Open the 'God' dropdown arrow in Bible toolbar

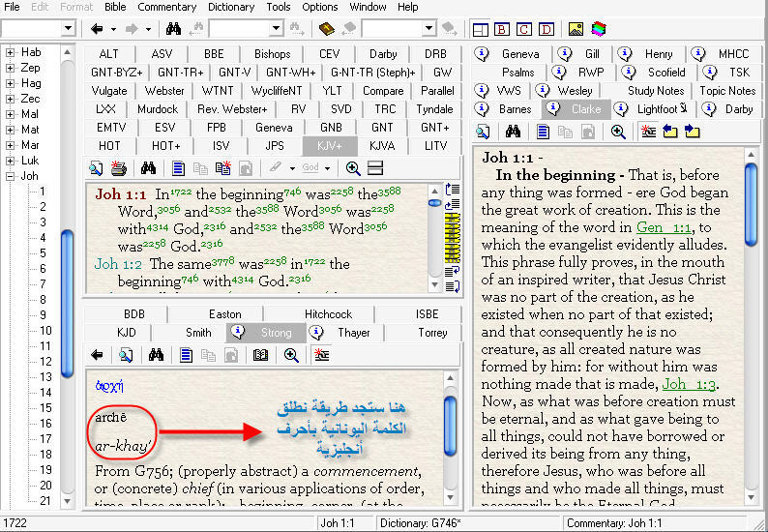click(327, 168)
